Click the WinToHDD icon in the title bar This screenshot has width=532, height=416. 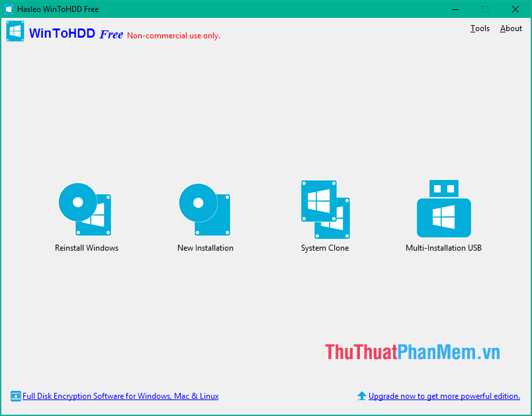click(x=9, y=9)
